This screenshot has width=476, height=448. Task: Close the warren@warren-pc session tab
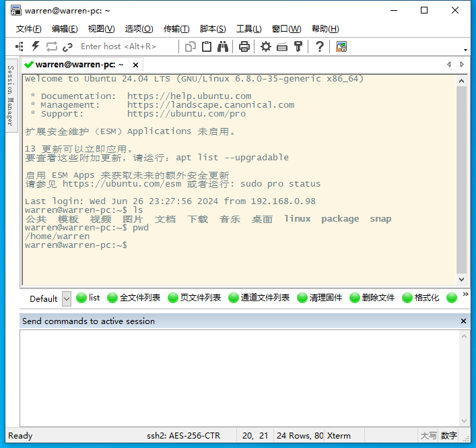135,65
